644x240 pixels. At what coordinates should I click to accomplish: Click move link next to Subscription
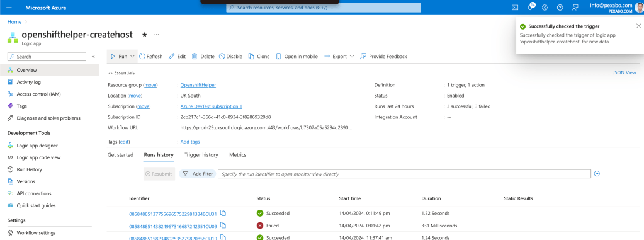tap(144, 106)
